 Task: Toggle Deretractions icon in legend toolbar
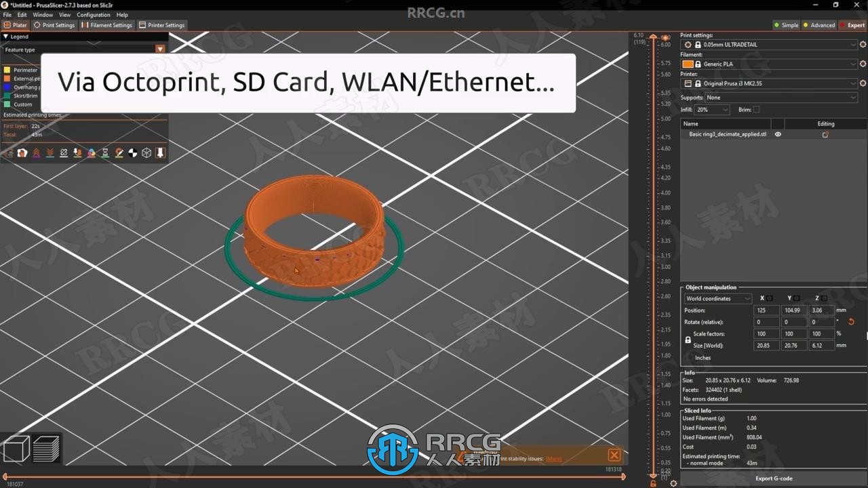coord(50,152)
